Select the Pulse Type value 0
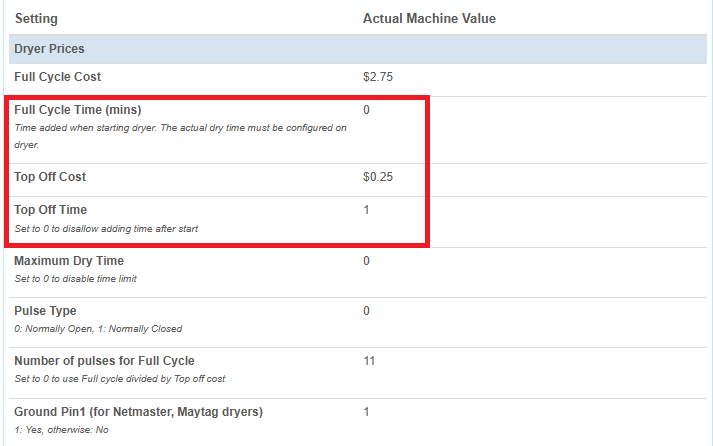Image resolution: width=713 pixels, height=446 pixels. pyautogui.click(x=366, y=311)
